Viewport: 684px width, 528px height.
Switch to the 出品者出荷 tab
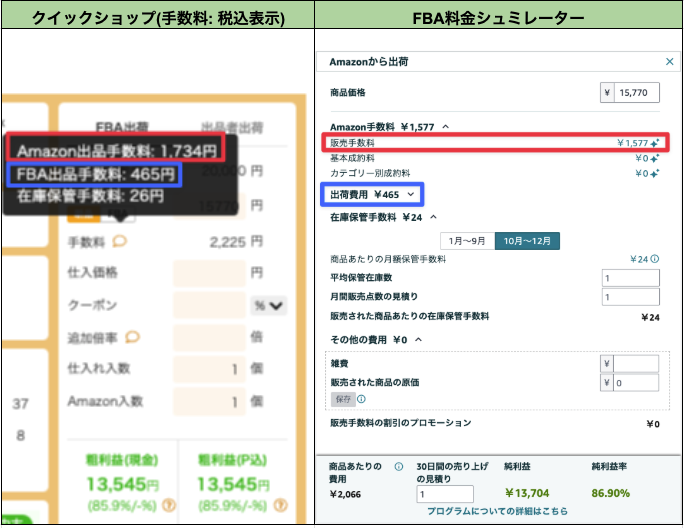(x=232, y=127)
